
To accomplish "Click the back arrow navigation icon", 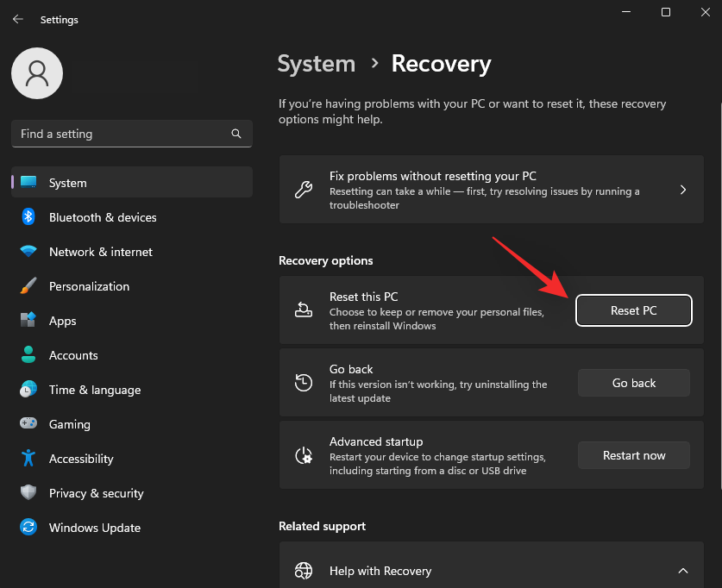I will click(17, 19).
